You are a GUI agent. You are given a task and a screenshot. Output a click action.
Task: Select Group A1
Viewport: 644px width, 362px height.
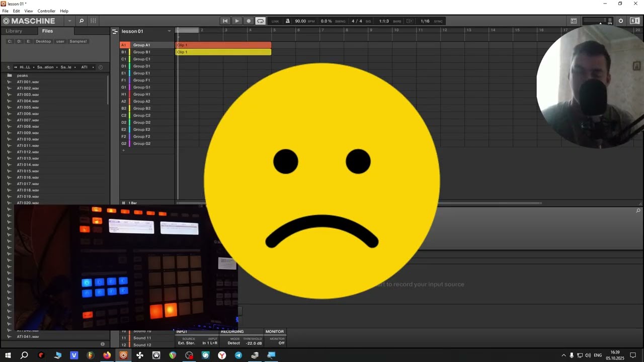coord(141,45)
